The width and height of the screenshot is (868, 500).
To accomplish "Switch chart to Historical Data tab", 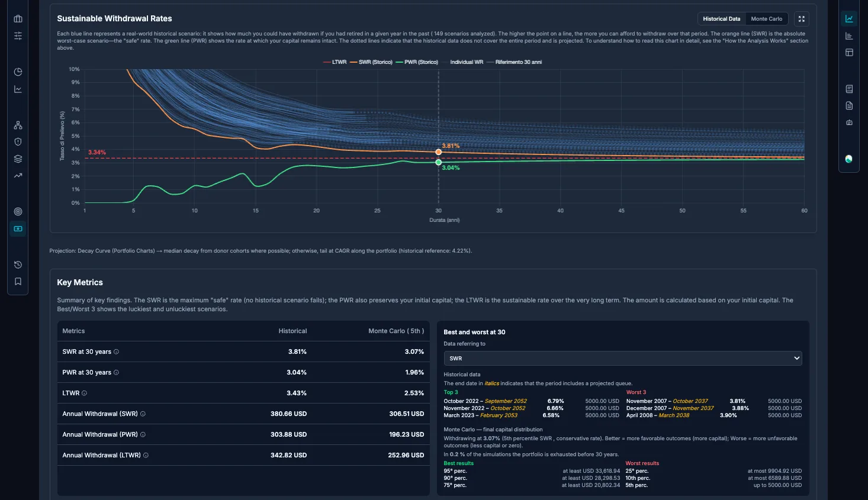I will [x=721, y=19].
